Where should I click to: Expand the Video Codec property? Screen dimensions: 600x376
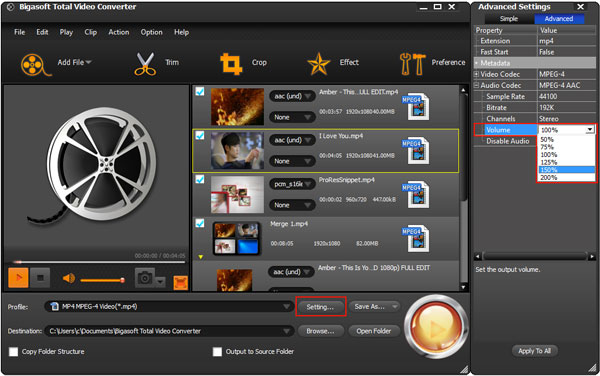point(476,74)
